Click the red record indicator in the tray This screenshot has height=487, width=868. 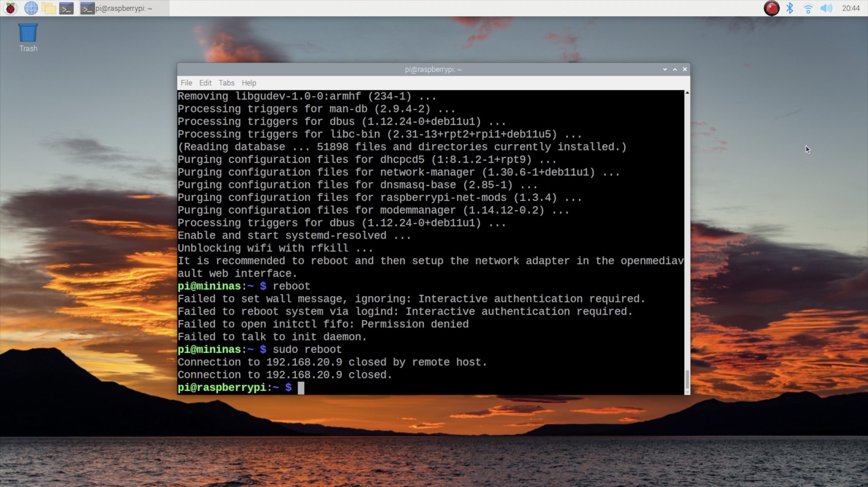(771, 8)
